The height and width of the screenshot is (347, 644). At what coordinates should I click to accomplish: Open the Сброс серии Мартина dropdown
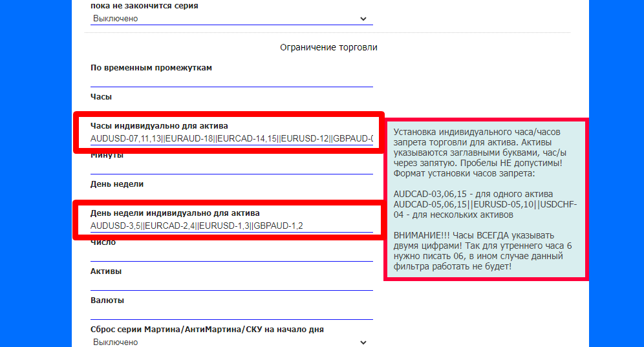tap(231, 342)
